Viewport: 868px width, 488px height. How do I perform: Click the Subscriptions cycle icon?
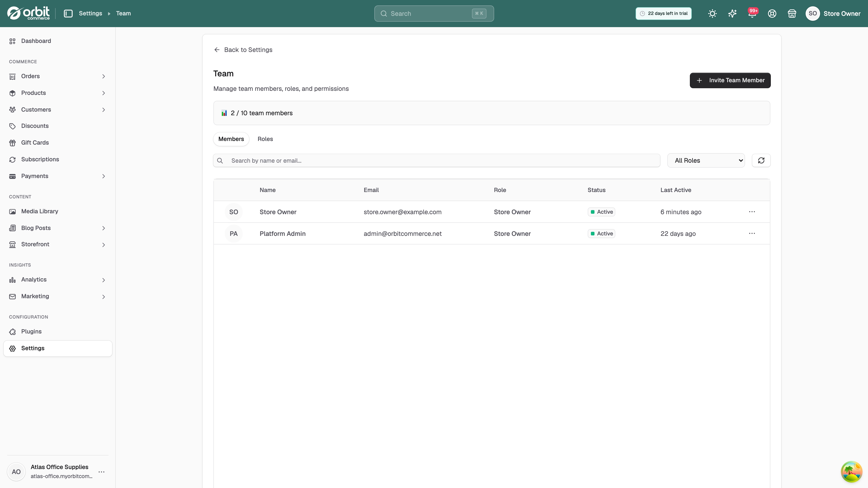pyautogui.click(x=12, y=159)
